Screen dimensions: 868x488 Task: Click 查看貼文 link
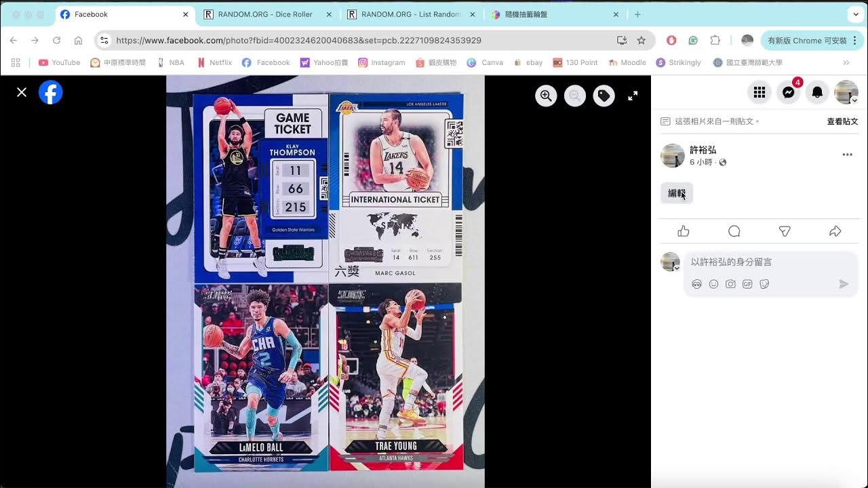[842, 121]
